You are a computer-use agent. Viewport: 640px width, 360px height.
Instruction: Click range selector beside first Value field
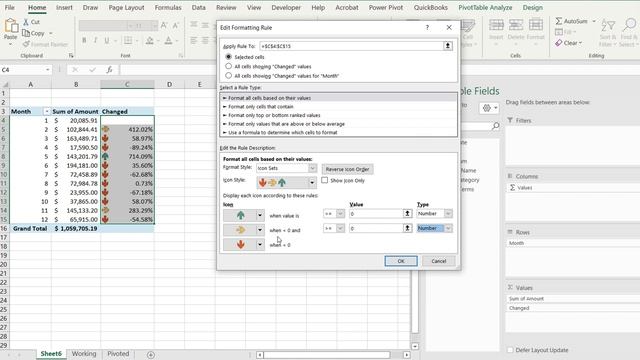click(407, 213)
